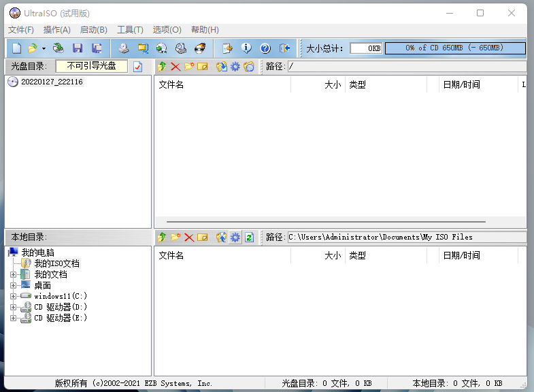
Task: Open the 操作(A) menu
Action: pyautogui.click(x=57, y=30)
